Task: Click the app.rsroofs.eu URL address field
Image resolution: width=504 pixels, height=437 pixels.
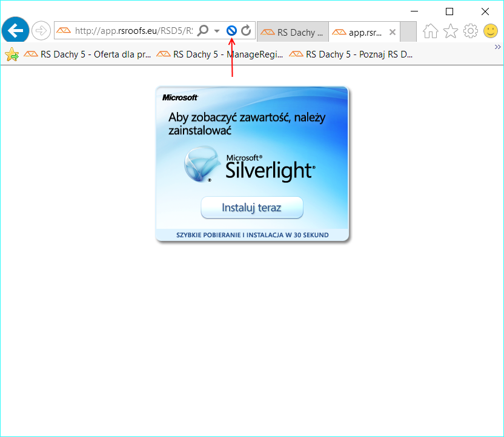Action: tap(132, 30)
